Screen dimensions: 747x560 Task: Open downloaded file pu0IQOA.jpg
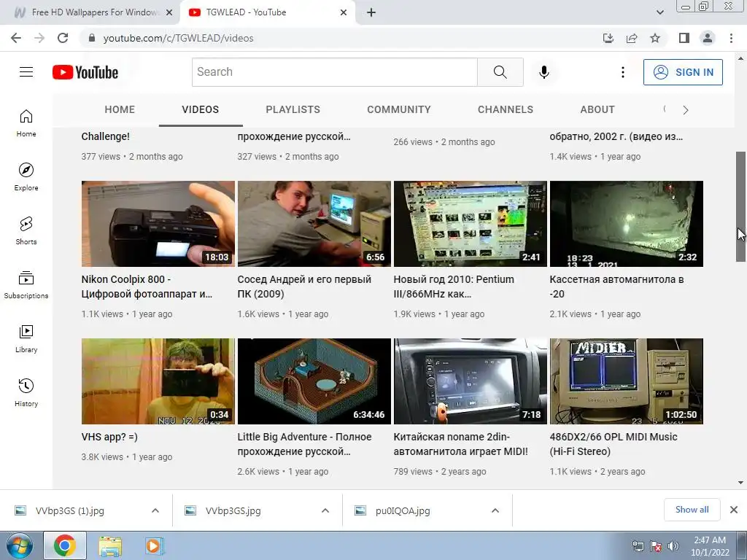[x=403, y=510]
